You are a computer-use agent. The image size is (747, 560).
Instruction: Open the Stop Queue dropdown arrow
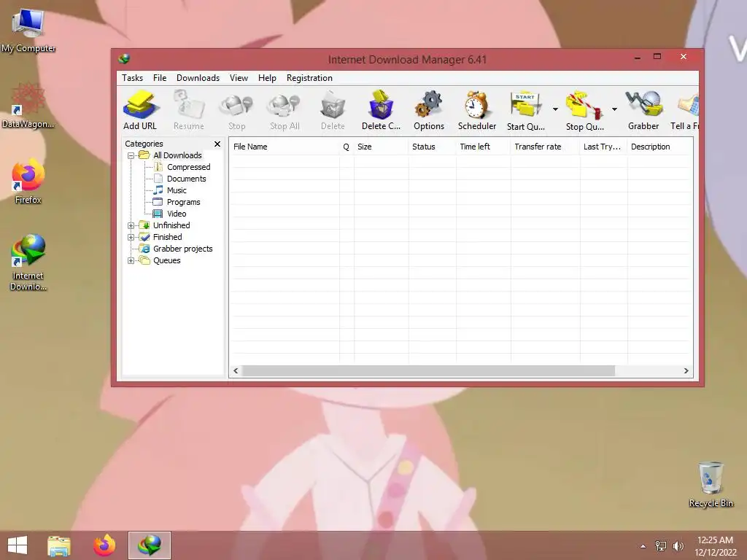(x=614, y=109)
